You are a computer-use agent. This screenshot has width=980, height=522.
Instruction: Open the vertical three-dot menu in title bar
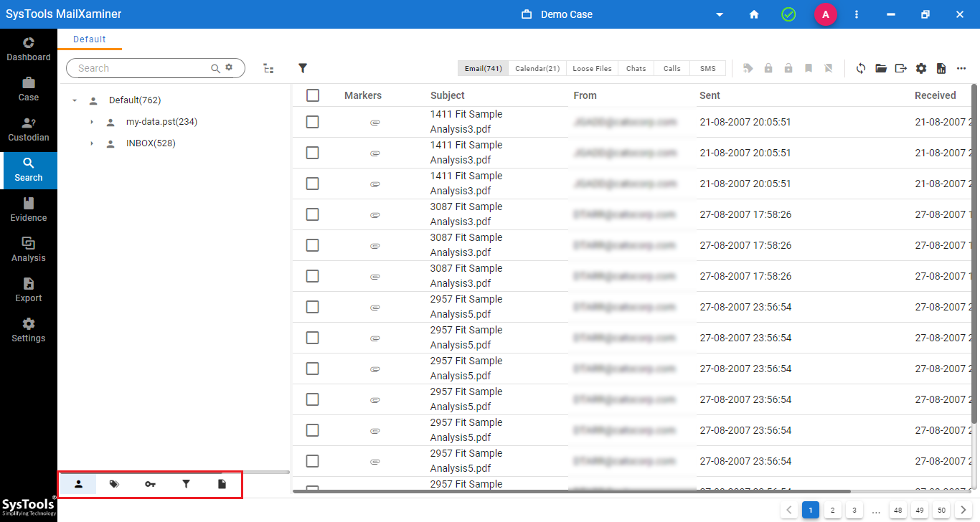click(x=857, y=14)
